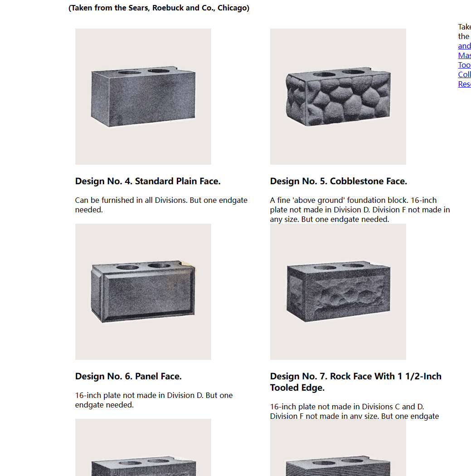
Task: Click the Standard Plain Face block image
Action: [143, 97]
